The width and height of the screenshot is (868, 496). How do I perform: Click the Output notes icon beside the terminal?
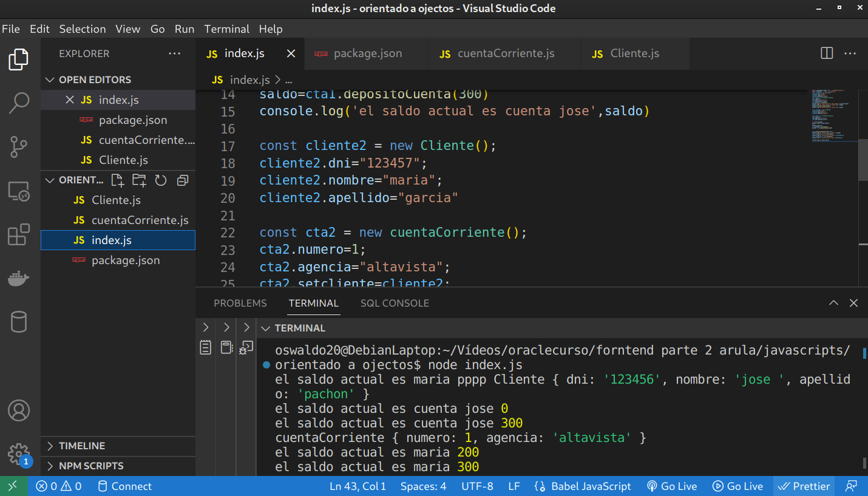click(x=206, y=347)
